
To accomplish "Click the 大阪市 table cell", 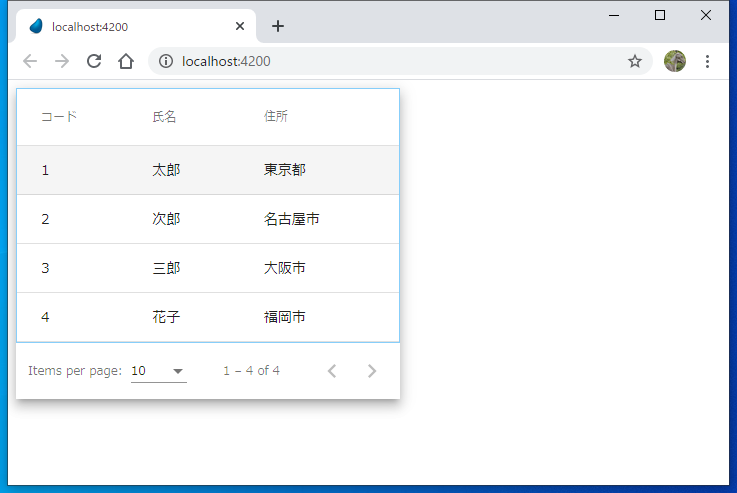I will (x=284, y=268).
